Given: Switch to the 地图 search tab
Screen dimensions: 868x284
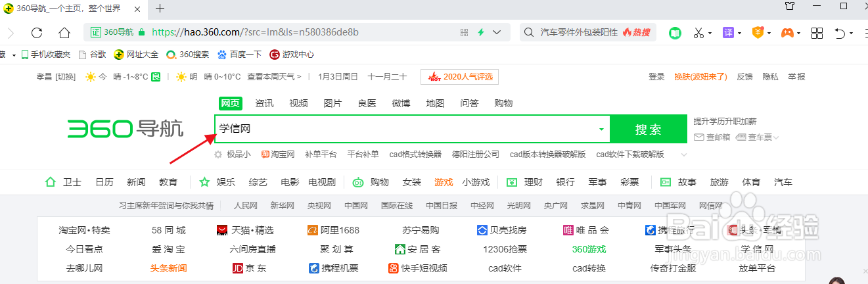Looking at the screenshot, I should (x=435, y=103).
